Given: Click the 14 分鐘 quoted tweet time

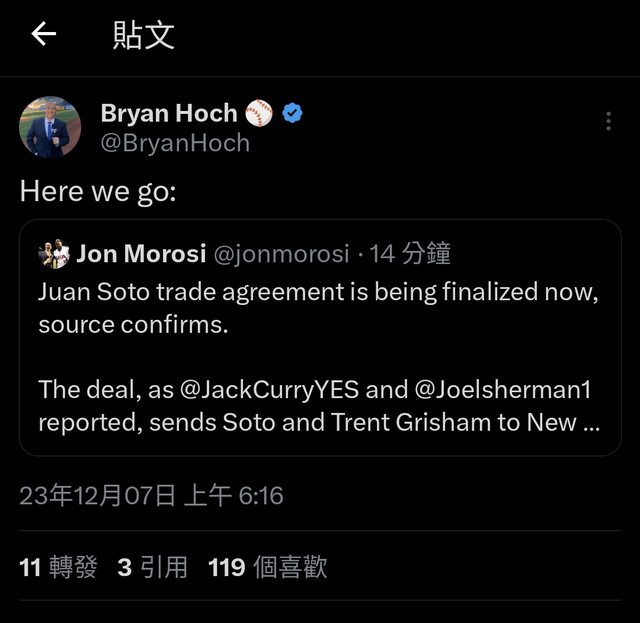Looking at the screenshot, I should [410, 254].
